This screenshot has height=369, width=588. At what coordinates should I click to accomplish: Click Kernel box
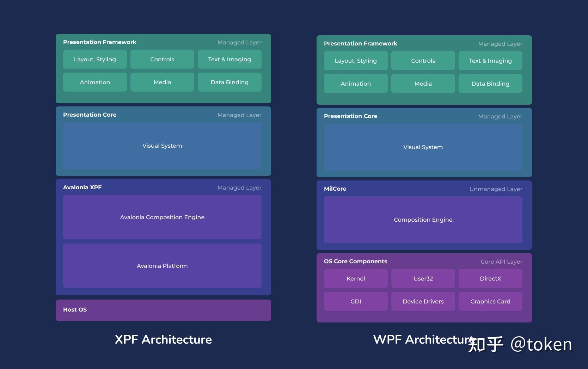(356, 278)
